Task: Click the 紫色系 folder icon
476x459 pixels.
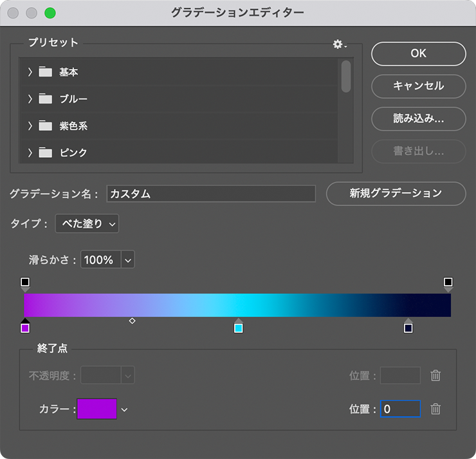Action: click(45, 126)
